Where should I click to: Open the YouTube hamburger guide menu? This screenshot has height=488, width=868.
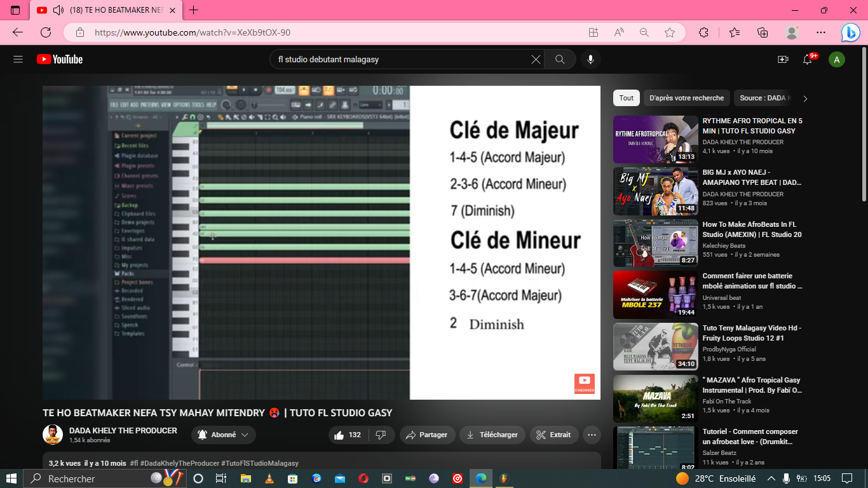point(18,59)
